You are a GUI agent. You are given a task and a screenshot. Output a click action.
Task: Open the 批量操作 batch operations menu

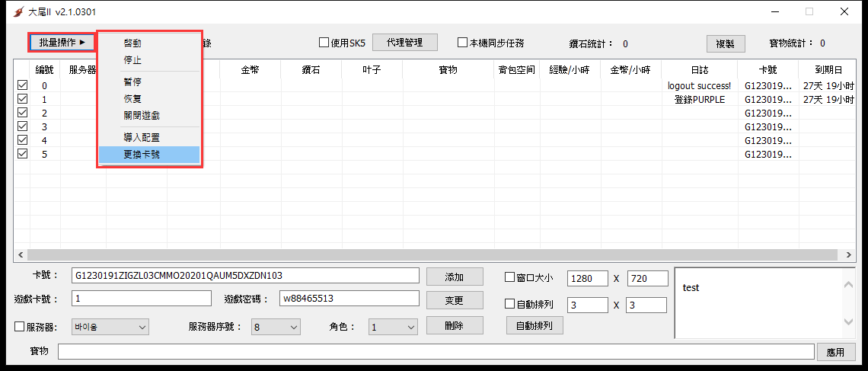pos(62,42)
